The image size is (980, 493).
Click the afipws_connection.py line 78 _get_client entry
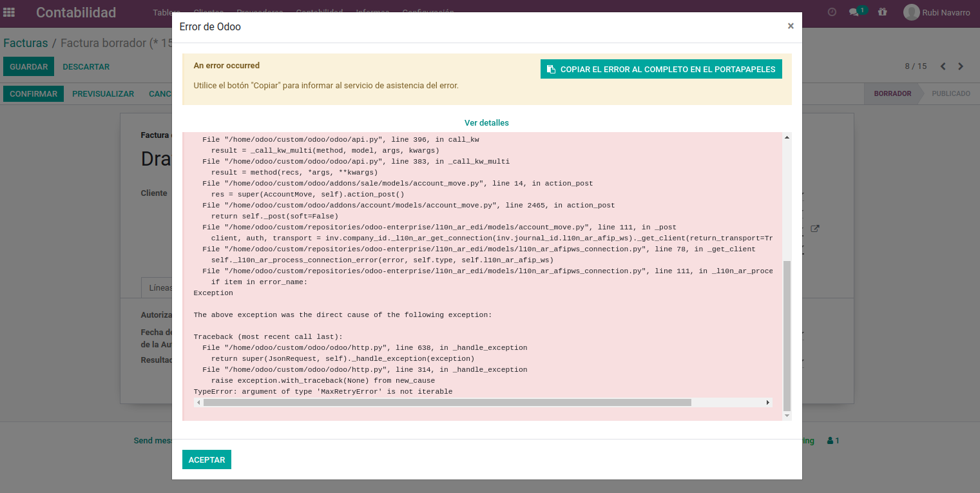479,249
